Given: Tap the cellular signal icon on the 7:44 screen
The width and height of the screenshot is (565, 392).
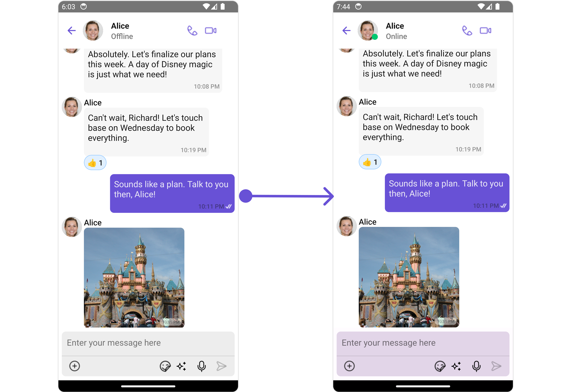Looking at the screenshot, I should click(489, 6).
